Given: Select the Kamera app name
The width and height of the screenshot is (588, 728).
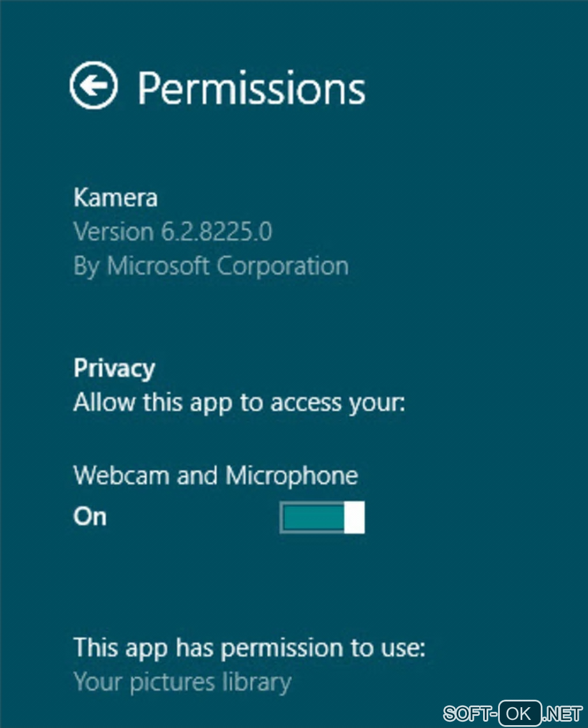Looking at the screenshot, I should click(115, 198).
